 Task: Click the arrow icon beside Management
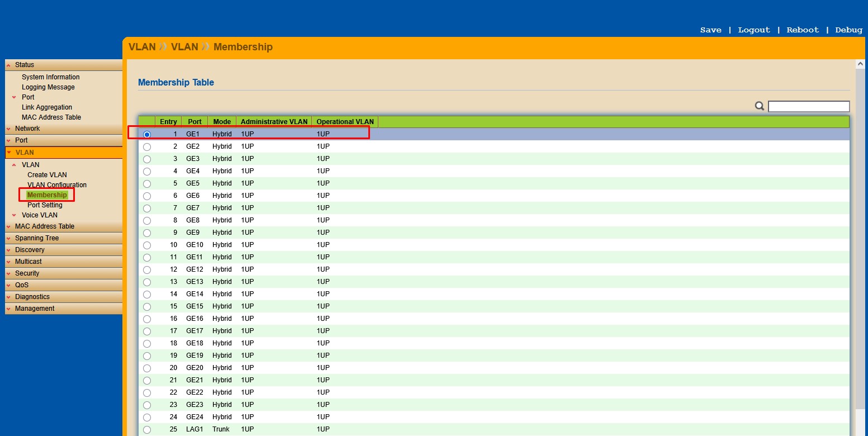8,309
